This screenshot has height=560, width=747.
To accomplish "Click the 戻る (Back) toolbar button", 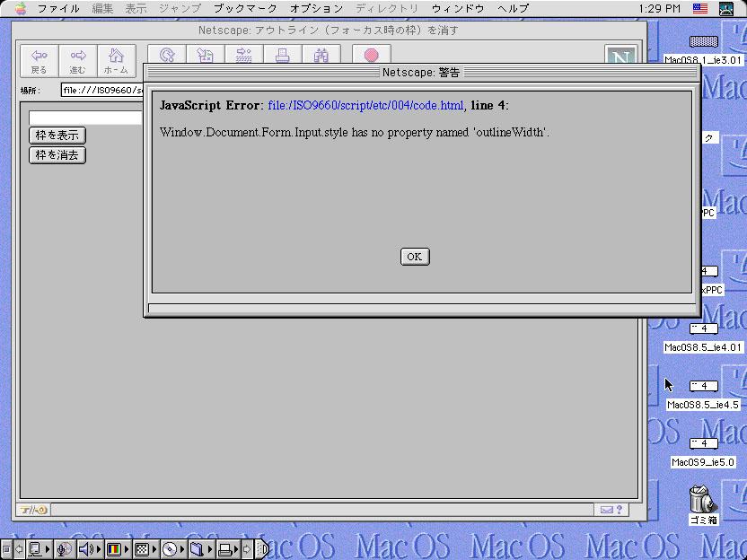I will [40, 61].
